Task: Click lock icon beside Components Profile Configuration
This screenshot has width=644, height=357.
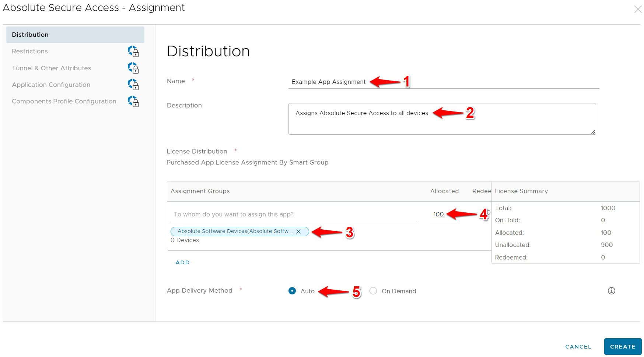Action: (133, 102)
